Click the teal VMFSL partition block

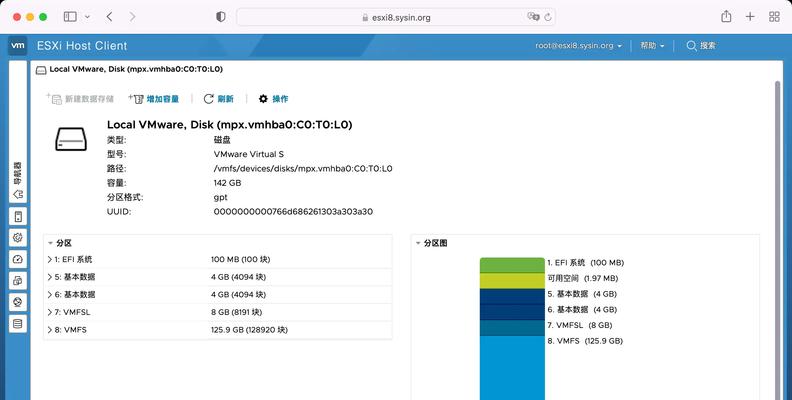click(512, 328)
